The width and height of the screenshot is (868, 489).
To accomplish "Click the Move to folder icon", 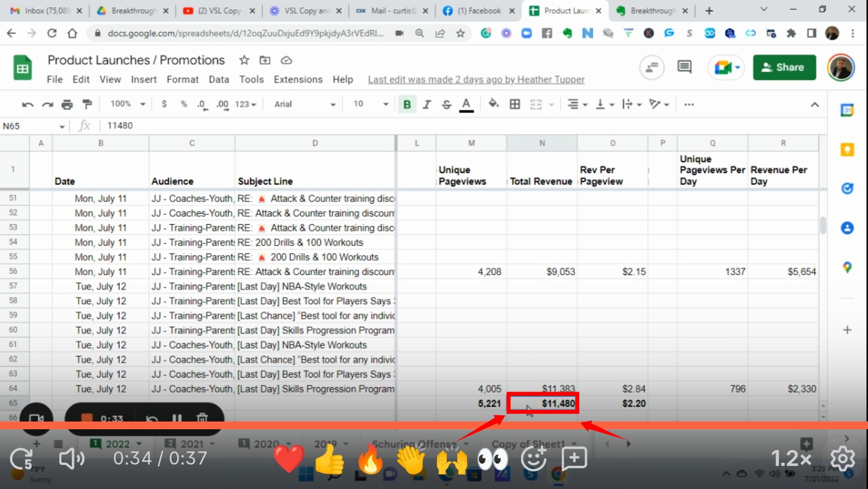I will point(265,60).
